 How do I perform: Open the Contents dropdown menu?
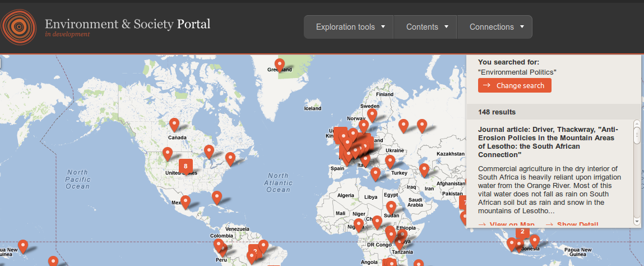(427, 27)
